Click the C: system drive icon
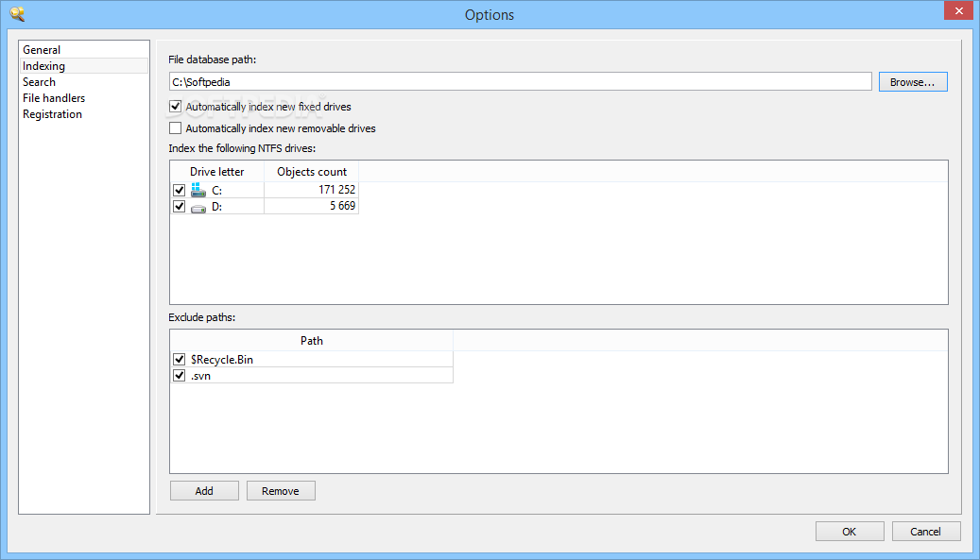 click(x=198, y=190)
